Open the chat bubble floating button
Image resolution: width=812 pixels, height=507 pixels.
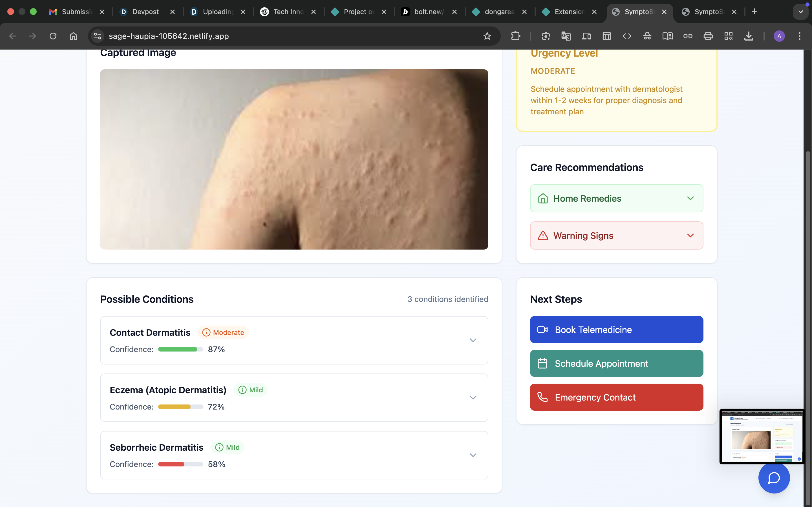click(x=774, y=477)
